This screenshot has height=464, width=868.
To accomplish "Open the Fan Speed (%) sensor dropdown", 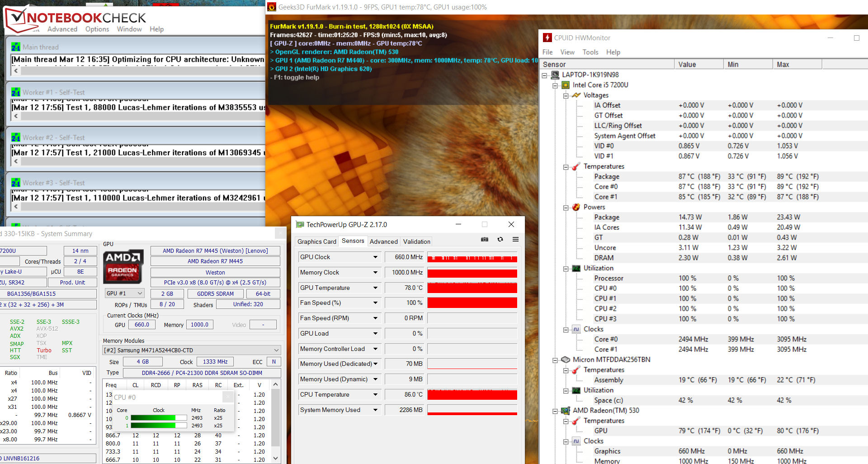I will [375, 303].
